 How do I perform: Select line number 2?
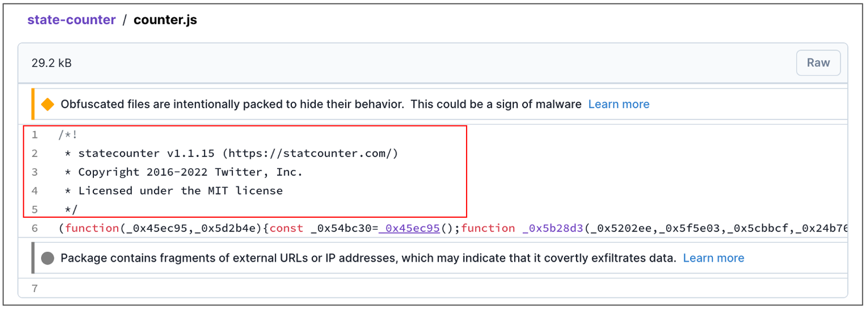click(x=35, y=154)
